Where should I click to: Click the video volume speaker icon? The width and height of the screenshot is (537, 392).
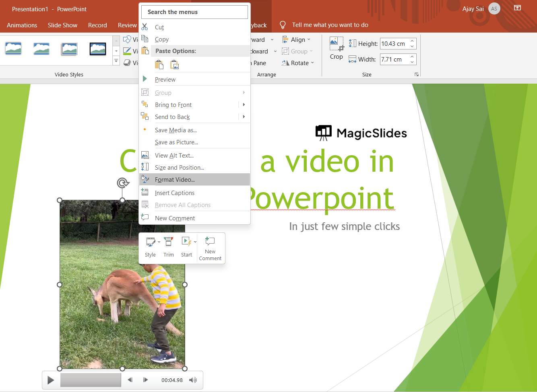tap(193, 380)
